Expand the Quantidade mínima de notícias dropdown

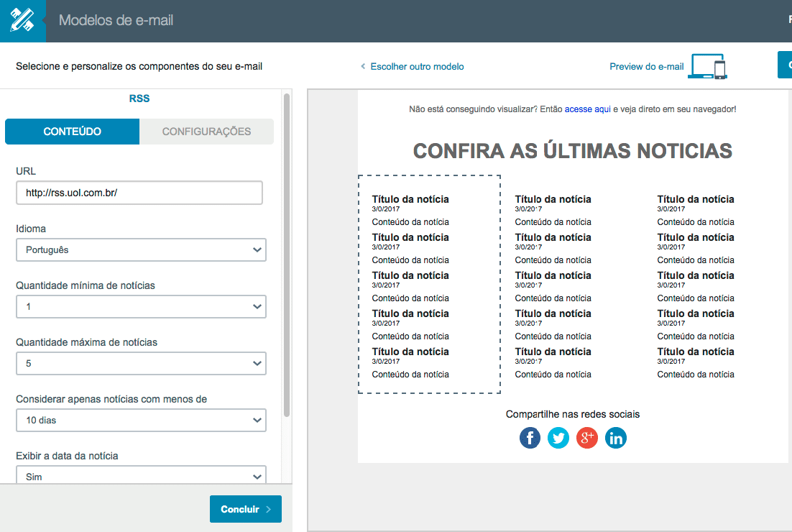coord(141,307)
